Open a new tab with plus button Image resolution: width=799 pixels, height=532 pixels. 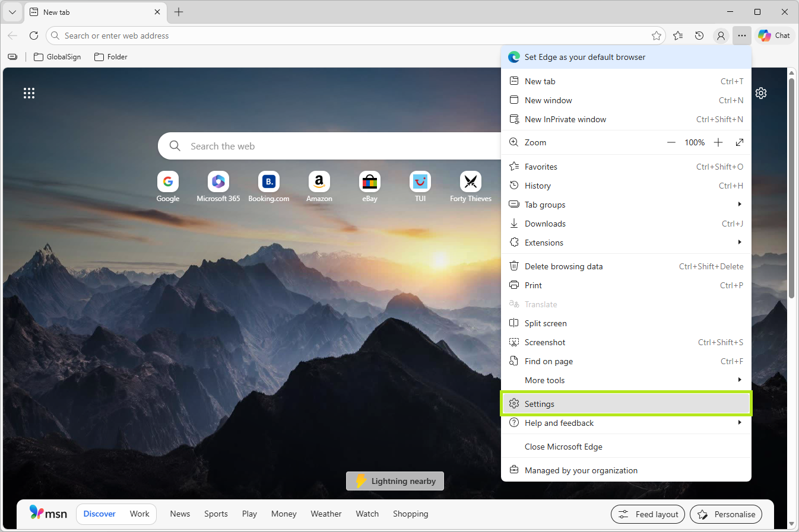click(x=179, y=12)
